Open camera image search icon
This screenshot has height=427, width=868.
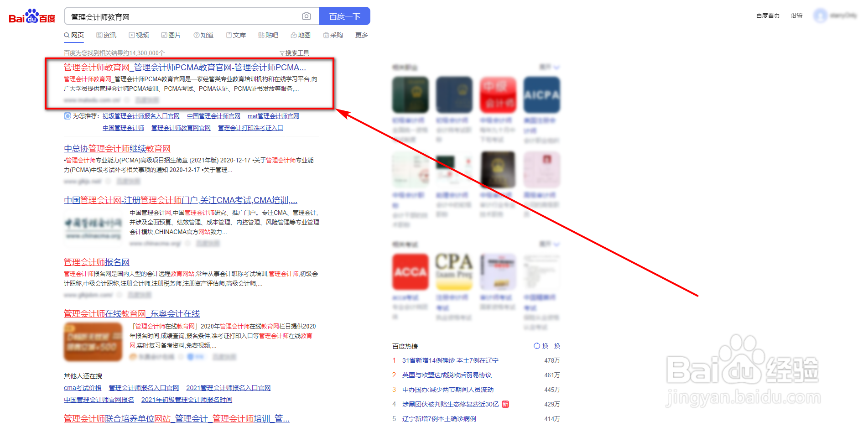click(307, 16)
